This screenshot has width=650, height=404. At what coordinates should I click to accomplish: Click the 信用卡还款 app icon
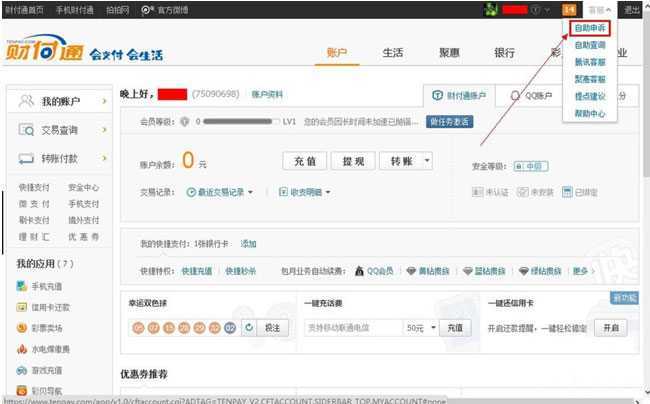tap(22, 307)
